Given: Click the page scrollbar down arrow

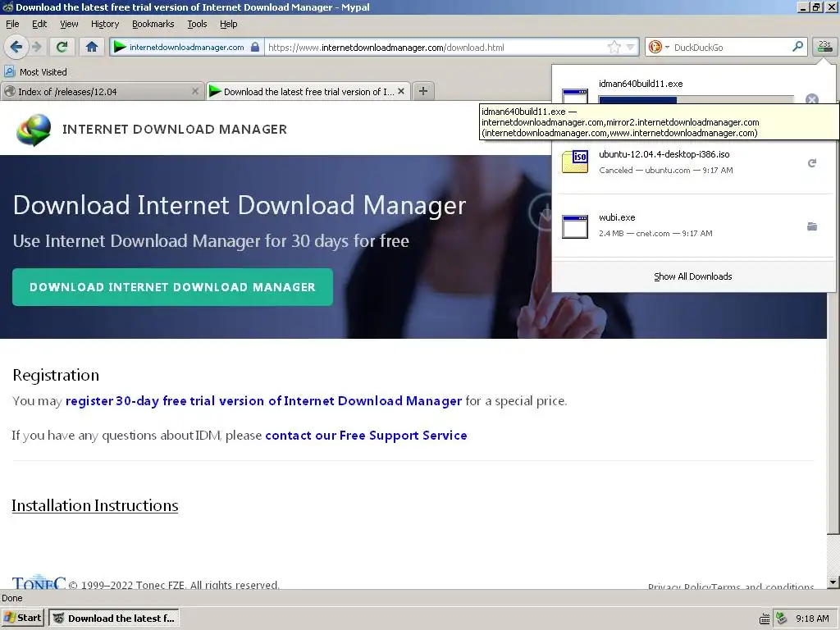Looking at the screenshot, I should click(x=833, y=582).
